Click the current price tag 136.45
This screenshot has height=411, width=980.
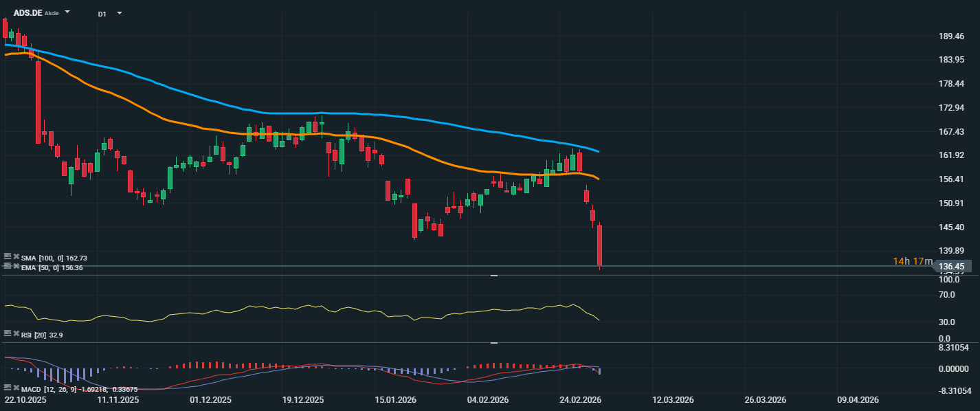pyautogui.click(x=956, y=267)
